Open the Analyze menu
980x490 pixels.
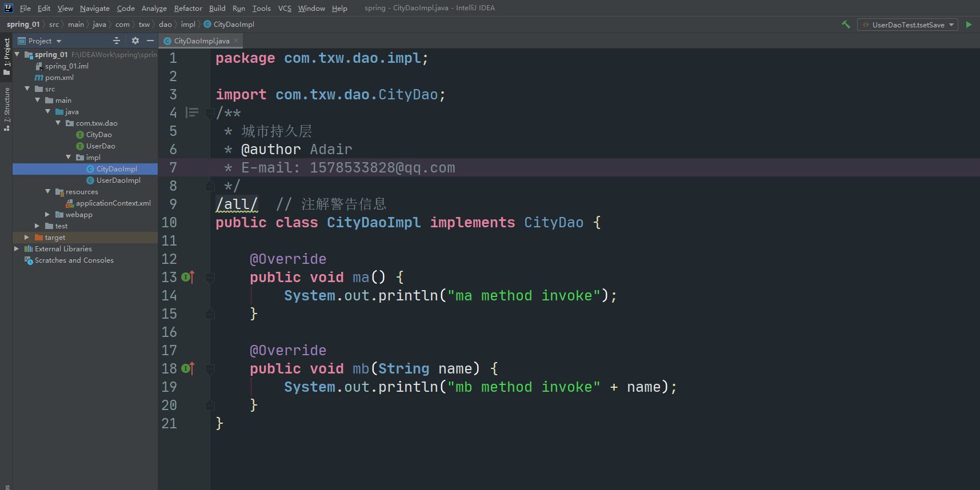[x=154, y=8]
